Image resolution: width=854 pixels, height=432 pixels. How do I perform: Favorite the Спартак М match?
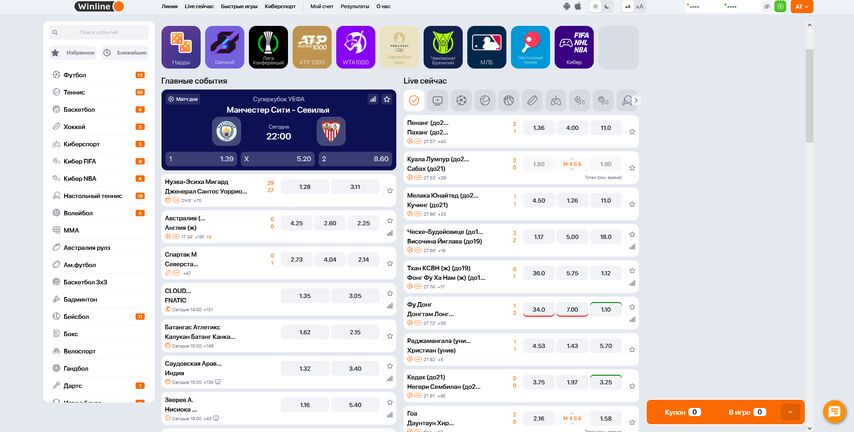coord(390,263)
